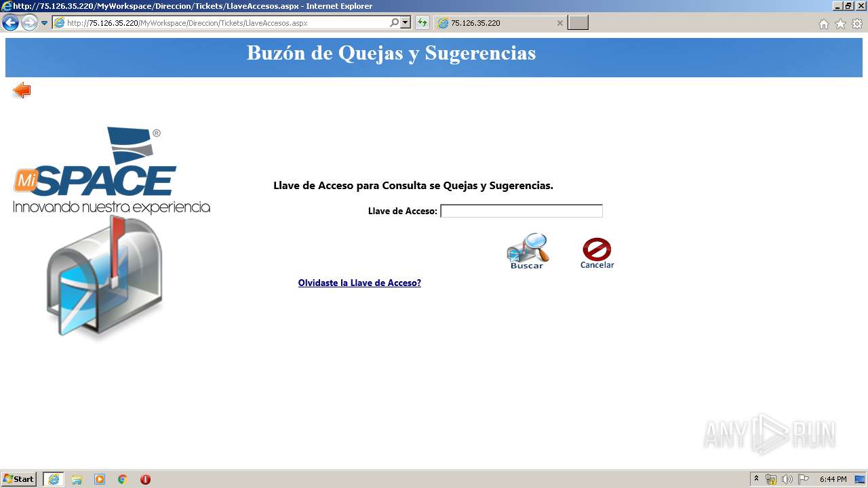Minimize the Internet Explorer window
Screen dimensions: 868x488
click(x=837, y=6)
